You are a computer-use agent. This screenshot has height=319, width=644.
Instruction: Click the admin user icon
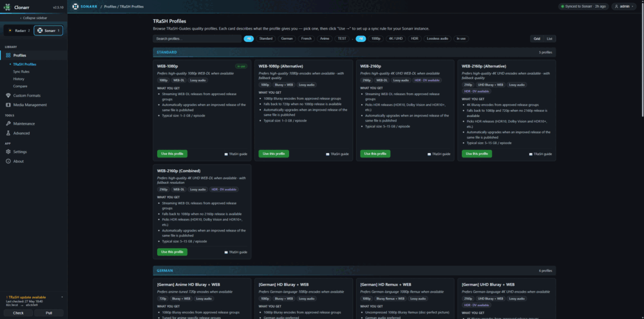(616, 6)
